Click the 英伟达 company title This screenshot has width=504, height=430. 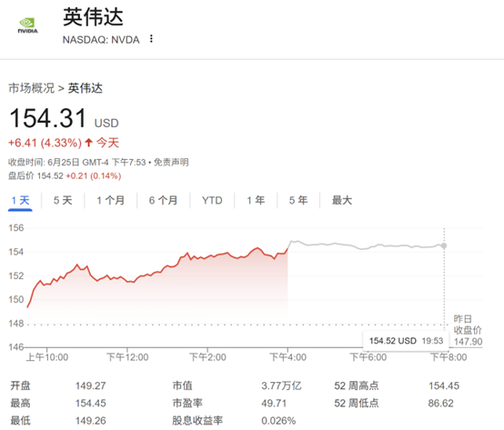(93, 17)
